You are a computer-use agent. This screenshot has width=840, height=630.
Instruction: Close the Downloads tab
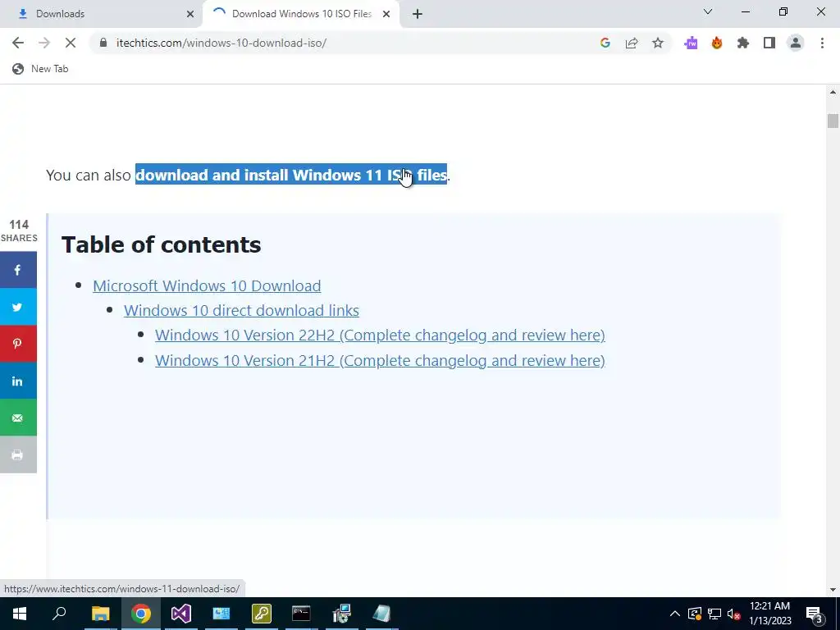tap(190, 15)
